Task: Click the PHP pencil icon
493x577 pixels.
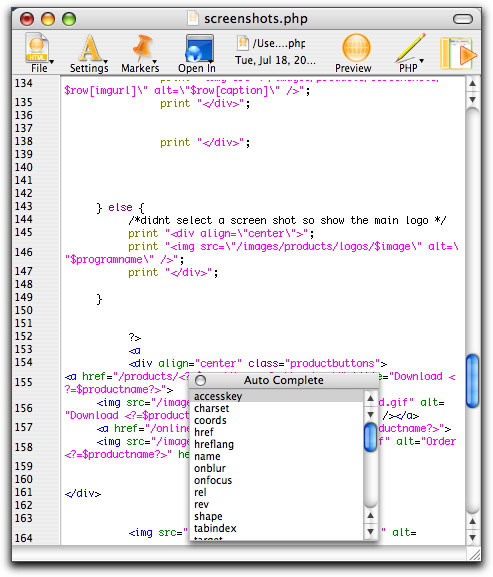Action: (410, 48)
